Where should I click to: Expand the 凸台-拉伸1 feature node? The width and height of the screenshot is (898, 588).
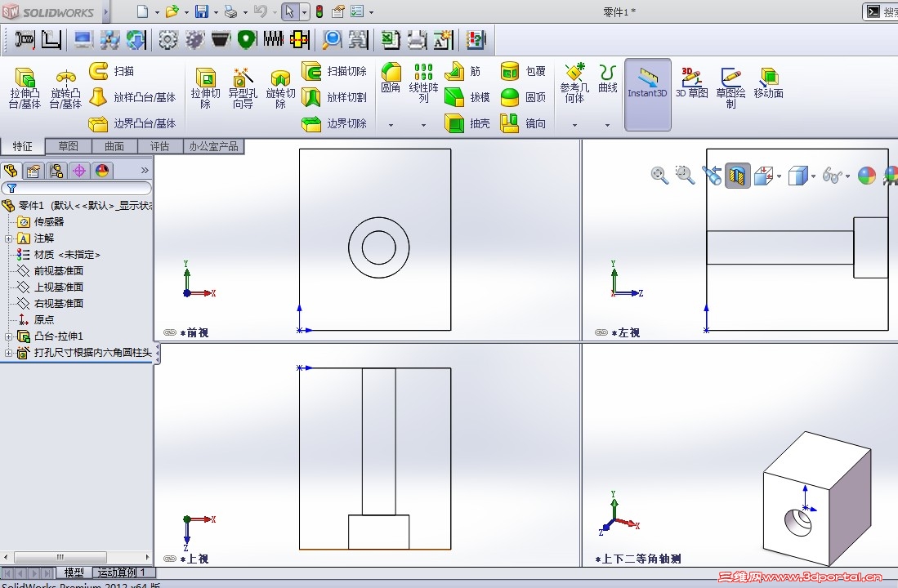[9, 336]
